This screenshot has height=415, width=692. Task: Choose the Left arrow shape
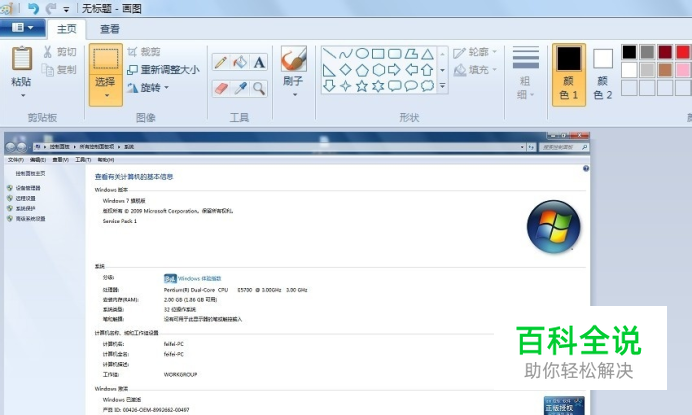[411, 70]
